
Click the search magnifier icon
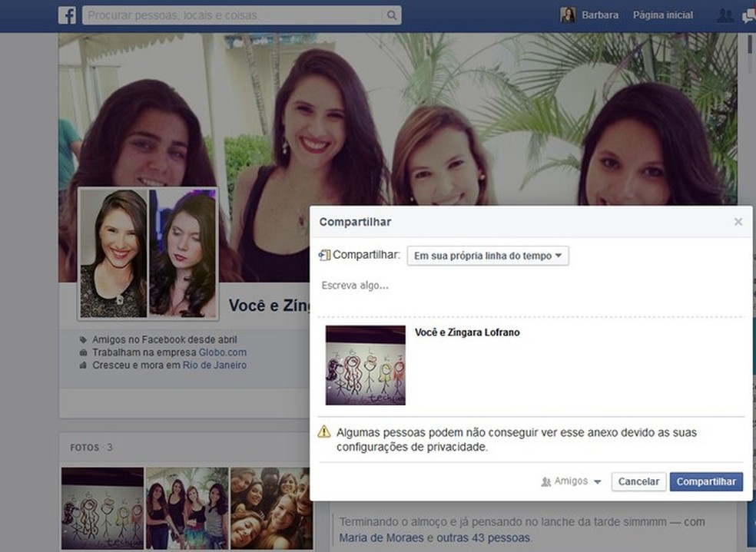[392, 15]
